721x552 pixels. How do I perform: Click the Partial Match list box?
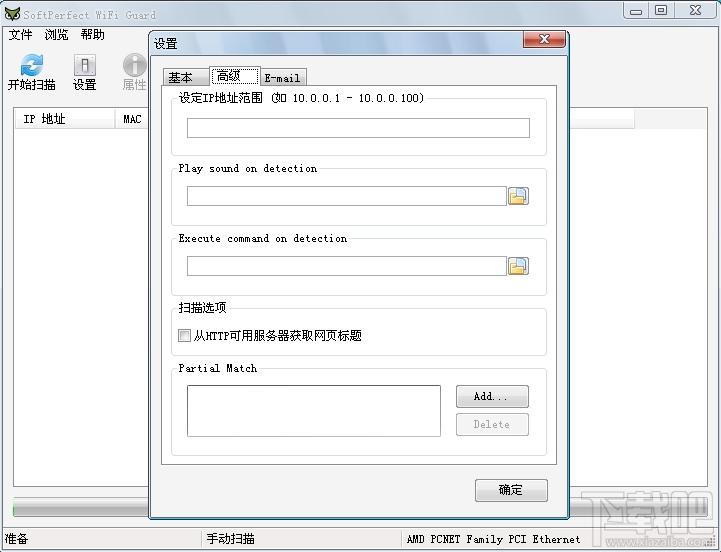pyautogui.click(x=314, y=411)
